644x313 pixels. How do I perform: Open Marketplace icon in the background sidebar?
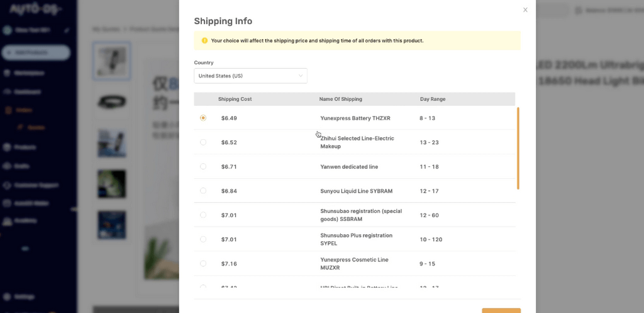coord(6,73)
